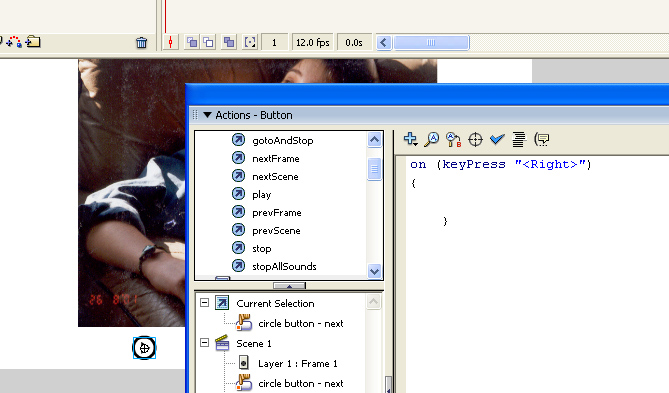The height and width of the screenshot is (393, 669).
Task: Show code hint
Action: tap(542, 139)
